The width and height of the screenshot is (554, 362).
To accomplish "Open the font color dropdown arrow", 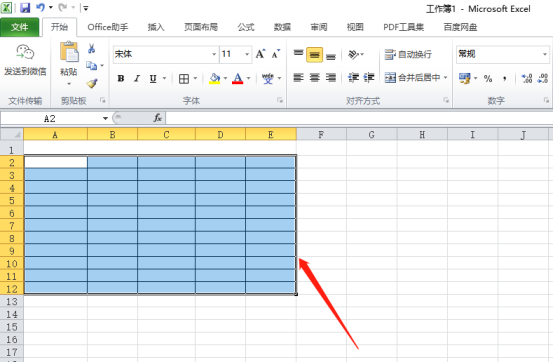I will pyautogui.click(x=248, y=78).
